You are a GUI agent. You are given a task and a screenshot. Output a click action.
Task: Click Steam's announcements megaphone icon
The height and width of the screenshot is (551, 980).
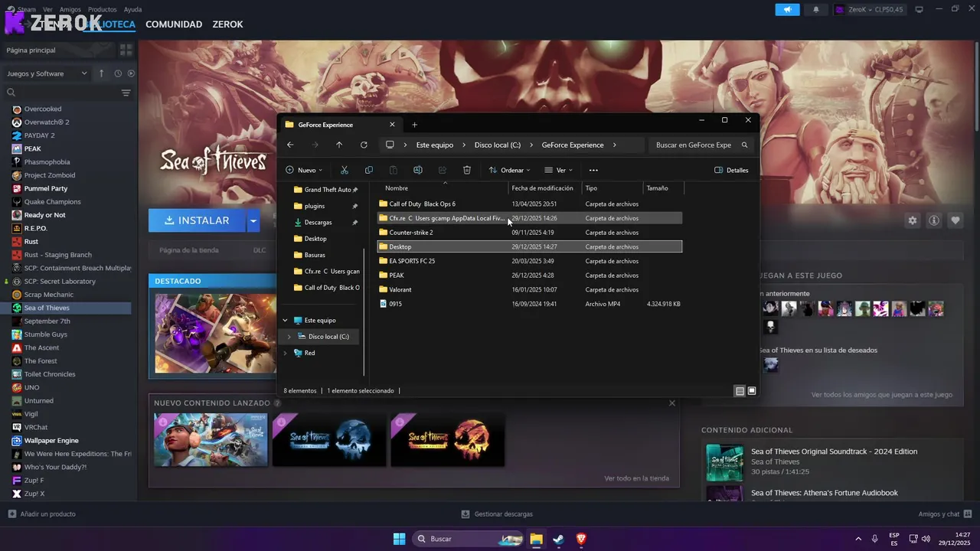pyautogui.click(x=787, y=9)
